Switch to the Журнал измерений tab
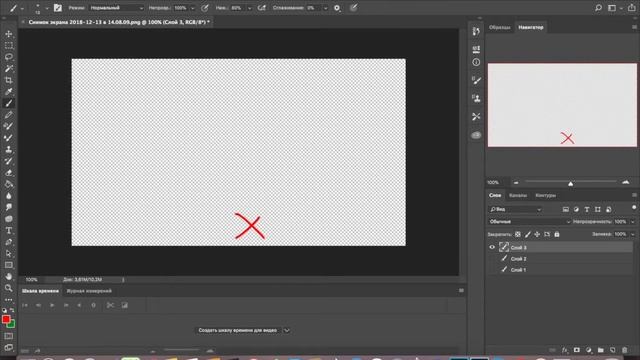Viewport: 640px width, 360px height. (89, 291)
